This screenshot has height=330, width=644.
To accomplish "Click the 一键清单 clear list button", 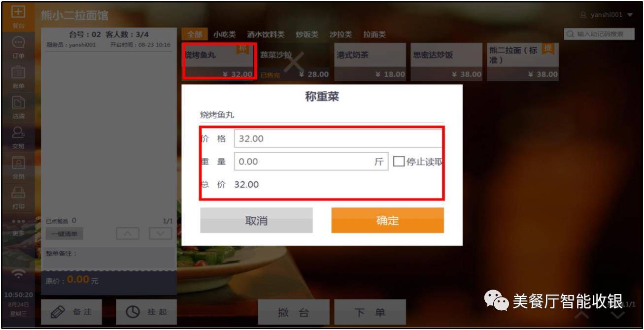I will pyautogui.click(x=65, y=233).
